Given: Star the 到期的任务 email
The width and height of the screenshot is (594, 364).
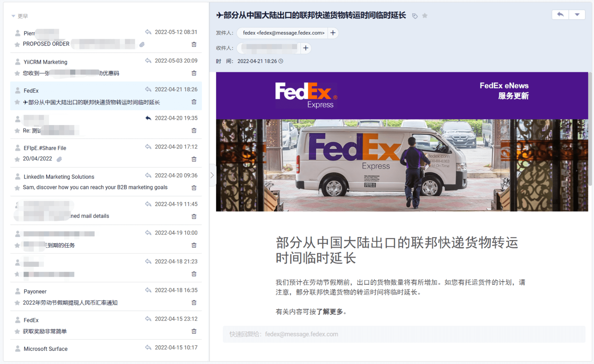Looking at the screenshot, I should (17, 245).
